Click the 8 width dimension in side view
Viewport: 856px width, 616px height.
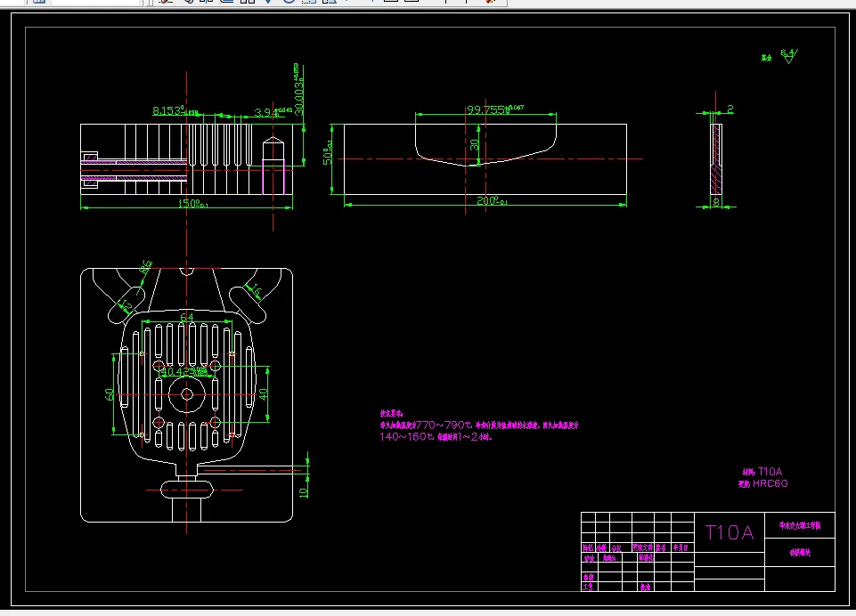click(x=716, y=202)
